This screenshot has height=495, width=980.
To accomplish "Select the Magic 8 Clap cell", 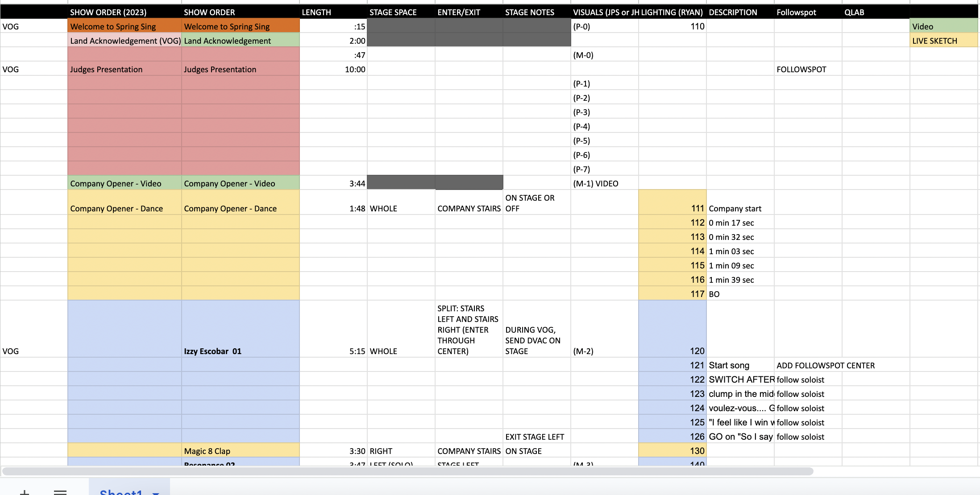I will [x=240, y=450].
